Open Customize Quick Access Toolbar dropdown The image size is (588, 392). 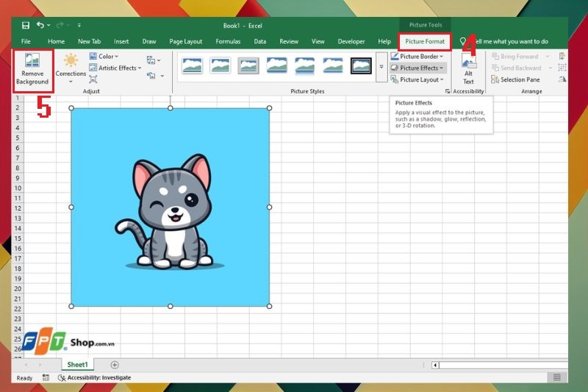[x=79, y=25]
